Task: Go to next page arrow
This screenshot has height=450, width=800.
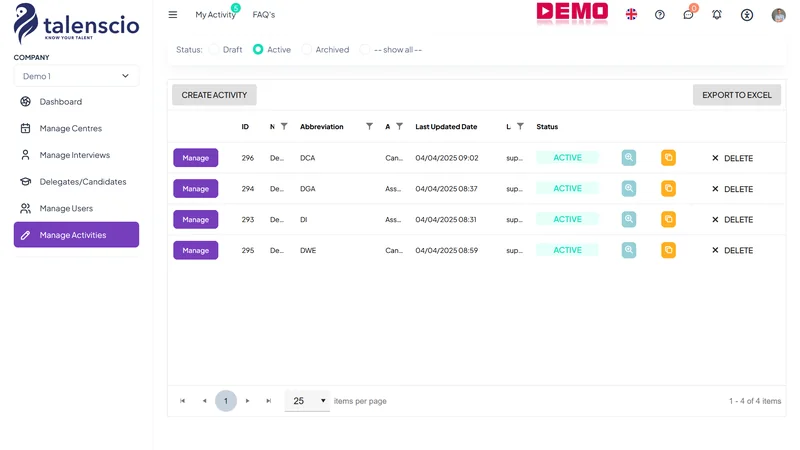Action: [247, 401]
